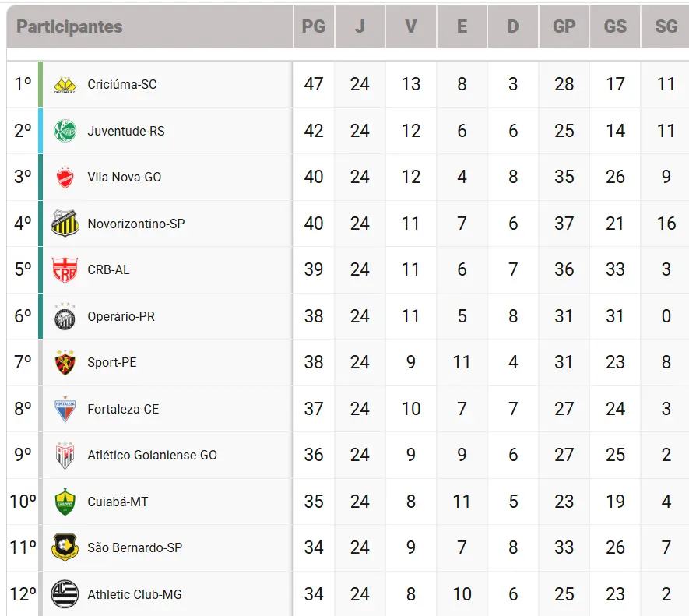Click the Participantes header
This screenshot has height=616, width=689.
pyautogui.click(x=69, y=26)
